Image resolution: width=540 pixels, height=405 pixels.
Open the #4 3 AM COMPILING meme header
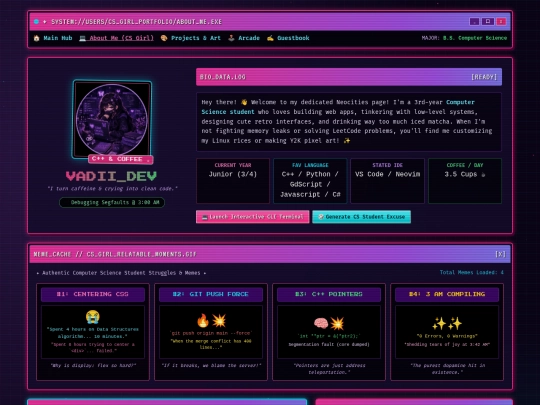pos(447,294)
